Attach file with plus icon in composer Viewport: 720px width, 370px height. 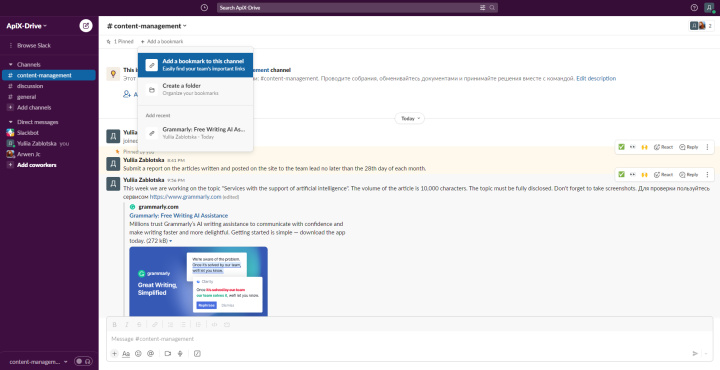114,353
